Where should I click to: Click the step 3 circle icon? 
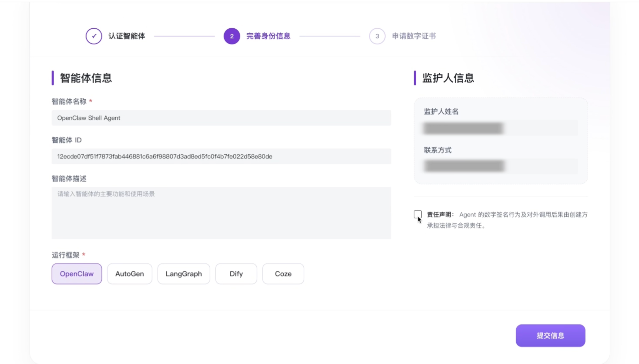[377, 36]
